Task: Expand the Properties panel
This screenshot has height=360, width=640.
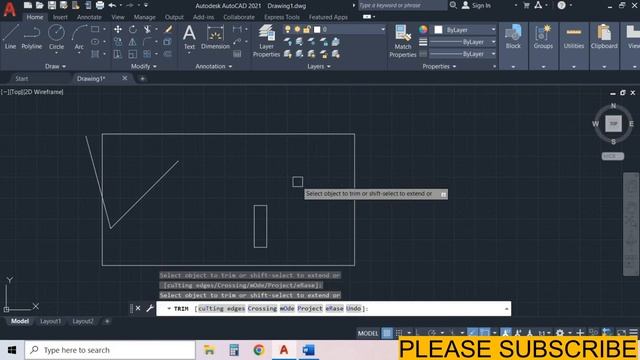Action: [439, 66]
